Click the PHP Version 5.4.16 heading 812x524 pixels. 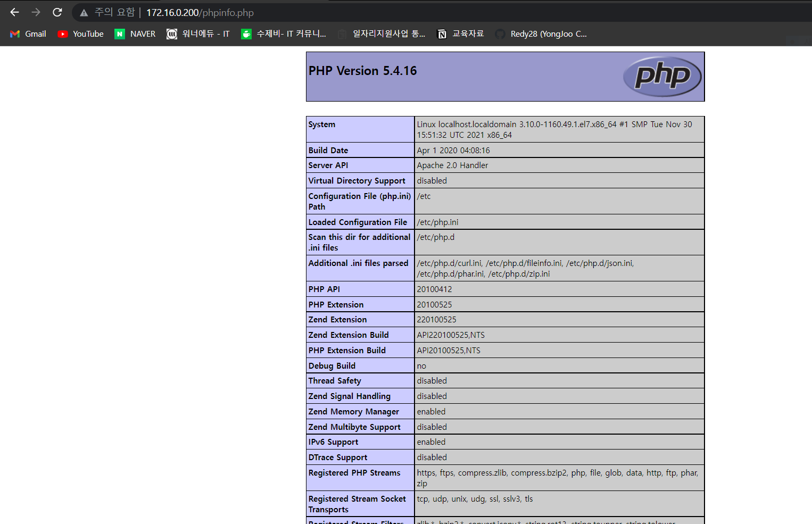point(363,71)
